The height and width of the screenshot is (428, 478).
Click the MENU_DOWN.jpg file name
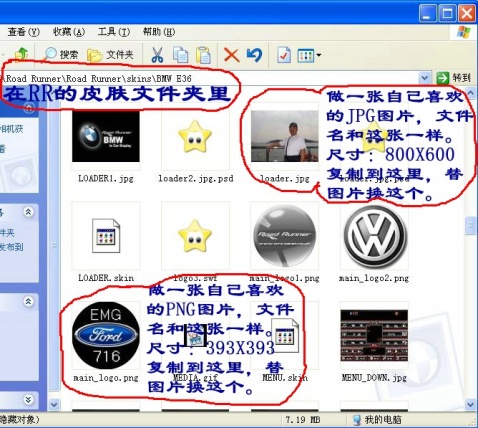click(374, 378)
